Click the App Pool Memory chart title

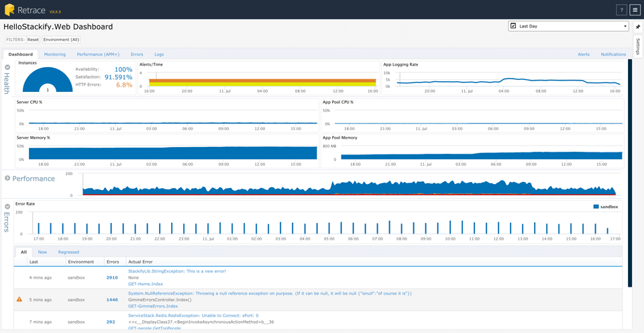coord(339,138)
